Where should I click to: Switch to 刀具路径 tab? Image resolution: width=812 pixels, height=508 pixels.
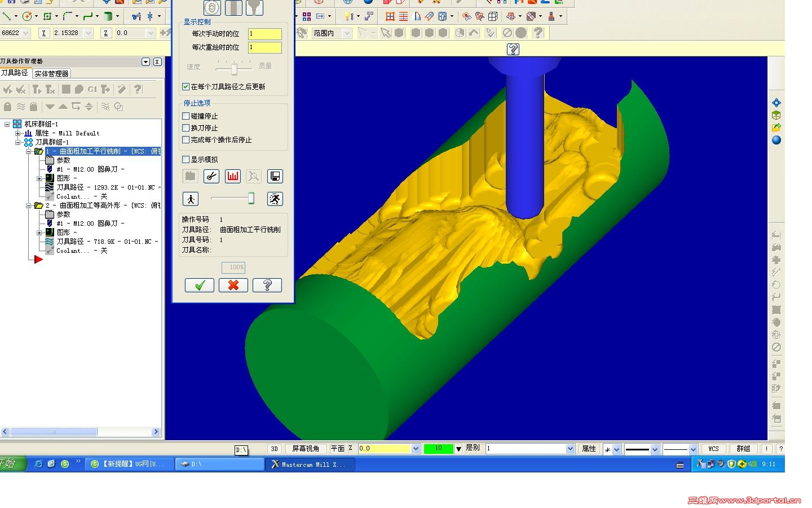pyautogui.click(x=15, y=73)
